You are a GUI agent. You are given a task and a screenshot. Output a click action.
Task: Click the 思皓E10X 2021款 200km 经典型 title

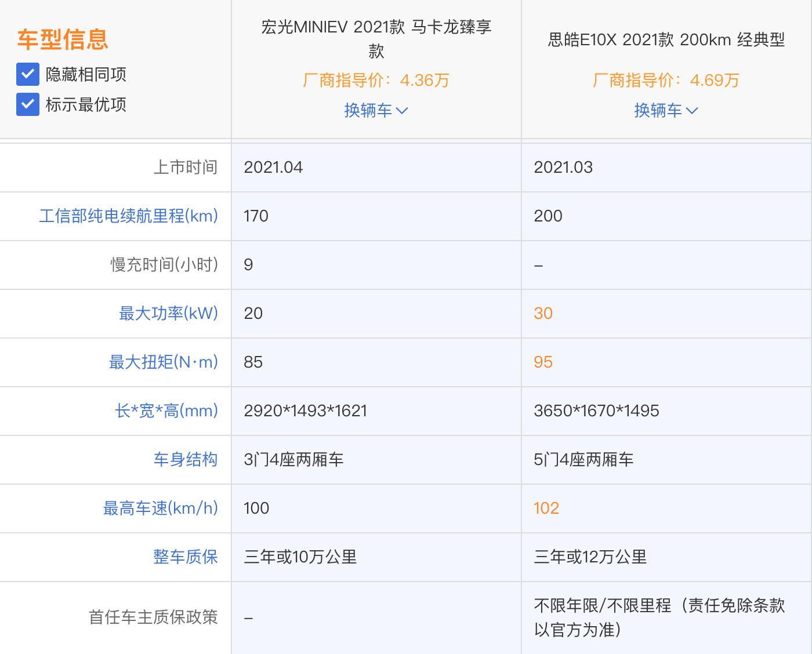[666, 39]
